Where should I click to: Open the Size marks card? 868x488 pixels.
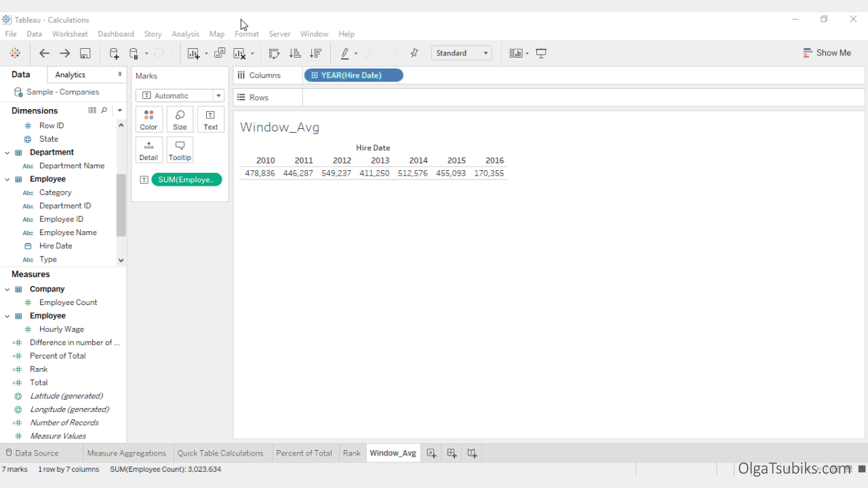180,119
